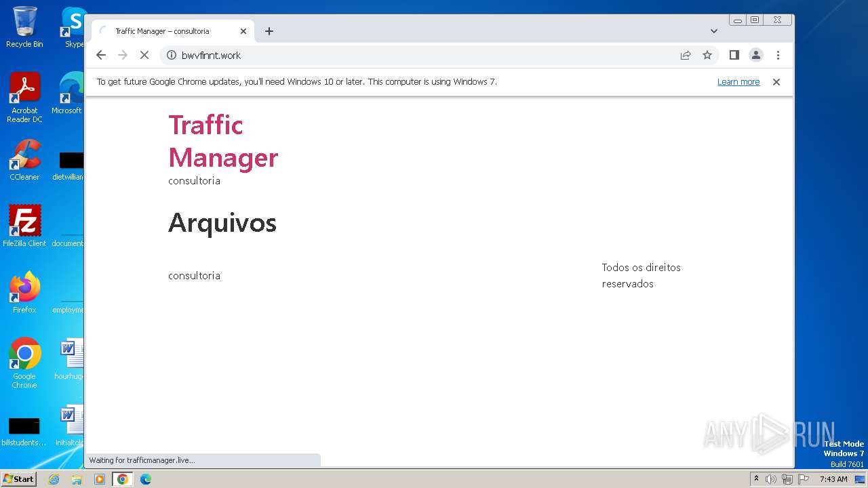Open the Windows Start menu
The height and width of the screenshot is (488, 868).
coord(18,479)
